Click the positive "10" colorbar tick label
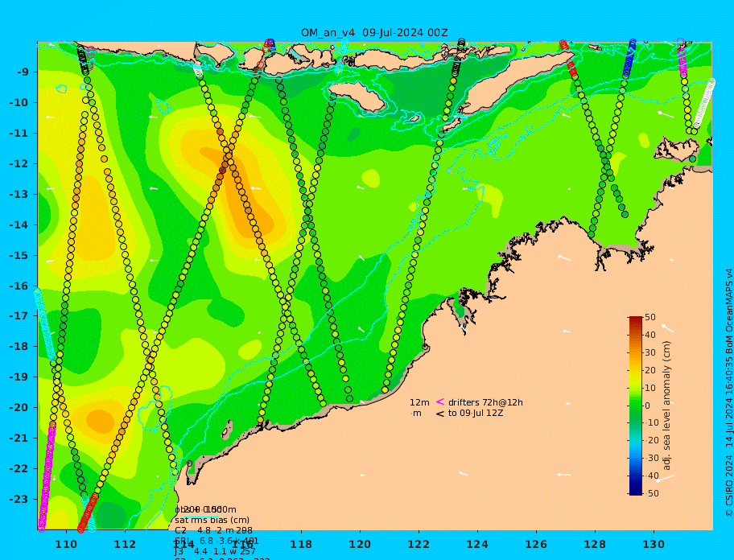Image resolution: width=734 pixels, height=560 pixels. coord(650,389)
